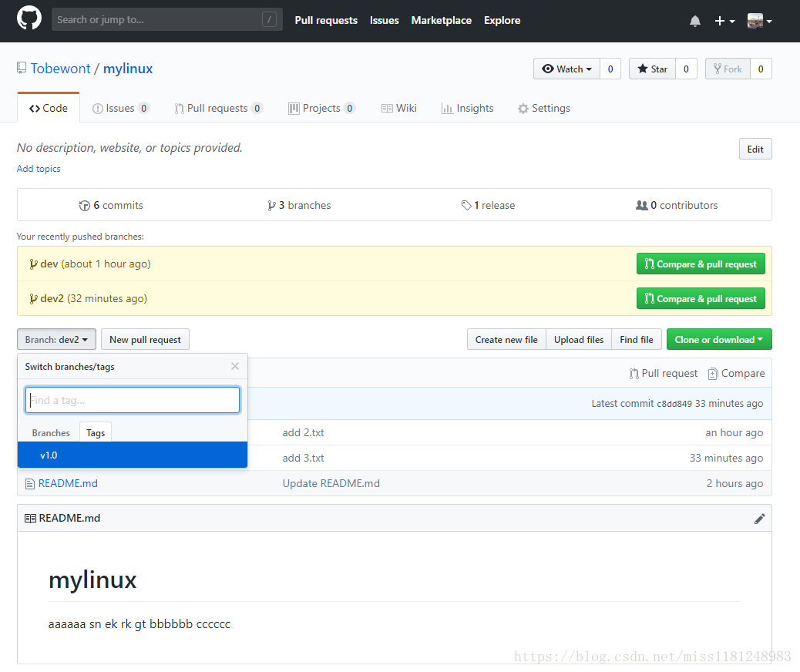800x672 pixels.
Task: Select the Code tab
Action: [x=49, y=108]
